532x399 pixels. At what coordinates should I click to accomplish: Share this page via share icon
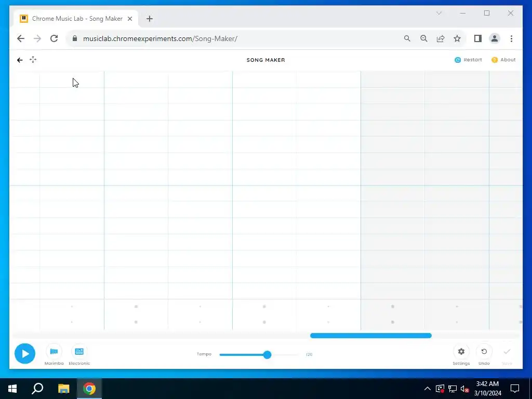pos(441,38)
